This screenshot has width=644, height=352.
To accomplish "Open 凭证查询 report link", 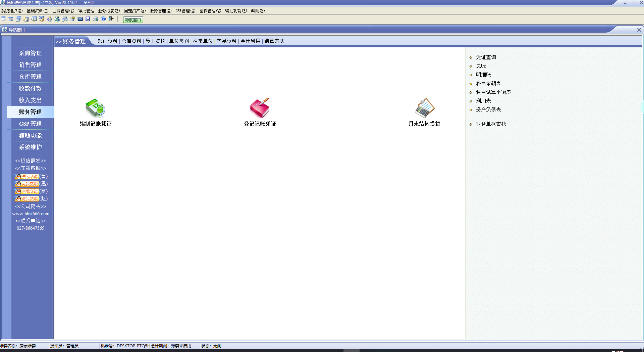I will (486, 57).
